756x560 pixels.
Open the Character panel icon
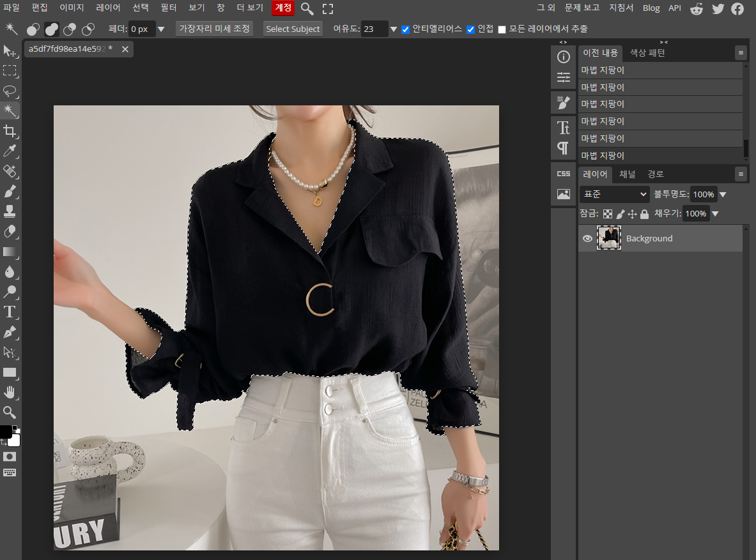pos(563,128)
